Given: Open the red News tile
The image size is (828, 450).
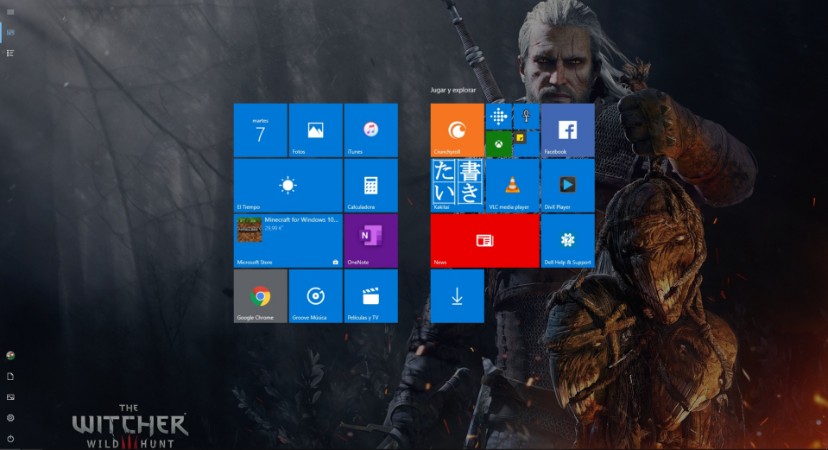Looking at the screenshot, I should [485, 241].
